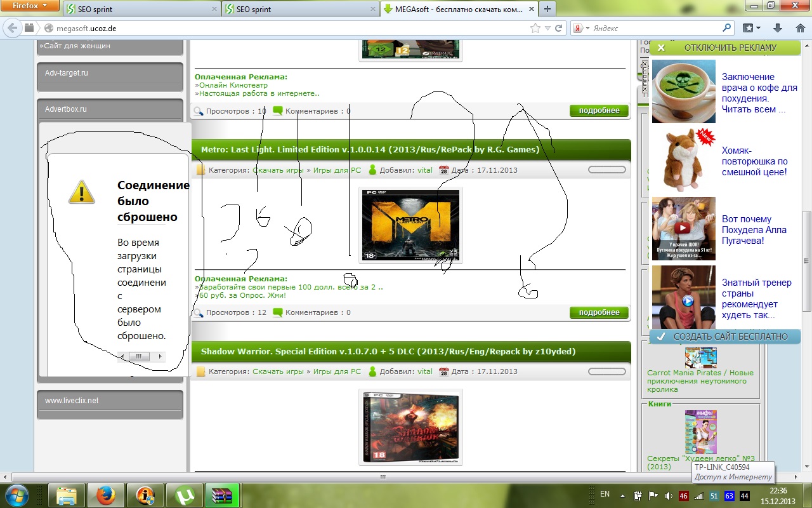Close ad panel via ОТКЛЮЧИТЬ РЕКЛАМУ X

pos(661,48)
